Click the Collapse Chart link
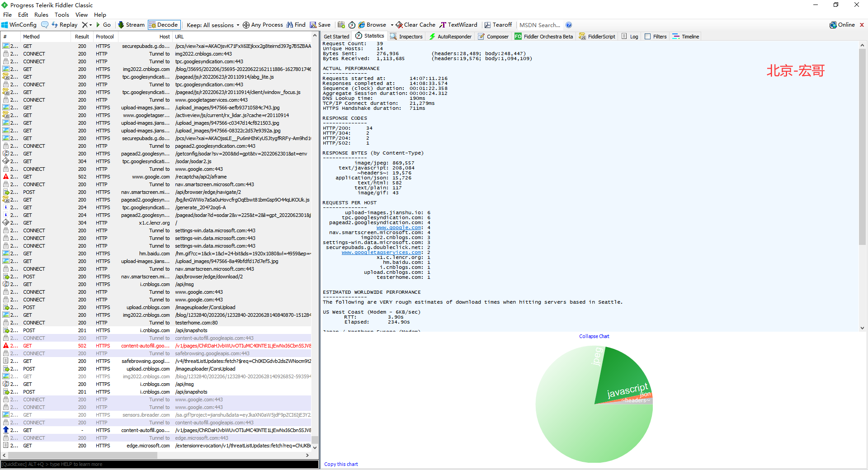 [594, 336]
